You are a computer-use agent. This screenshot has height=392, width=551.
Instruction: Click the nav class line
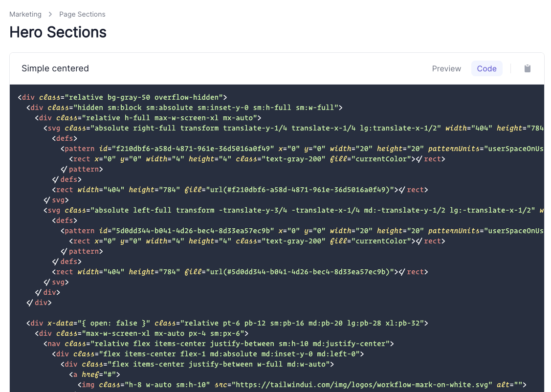(x=219, y=344)
